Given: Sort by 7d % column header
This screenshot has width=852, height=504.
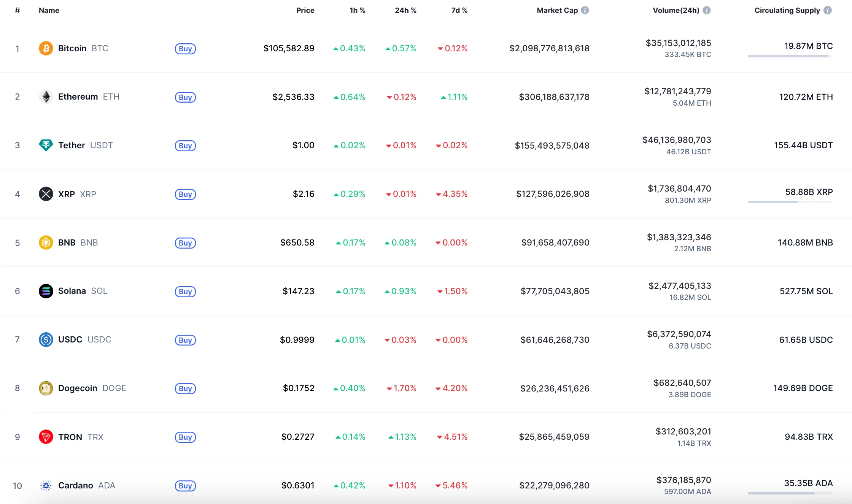Looking at the screenshot, I should (459, 10).
